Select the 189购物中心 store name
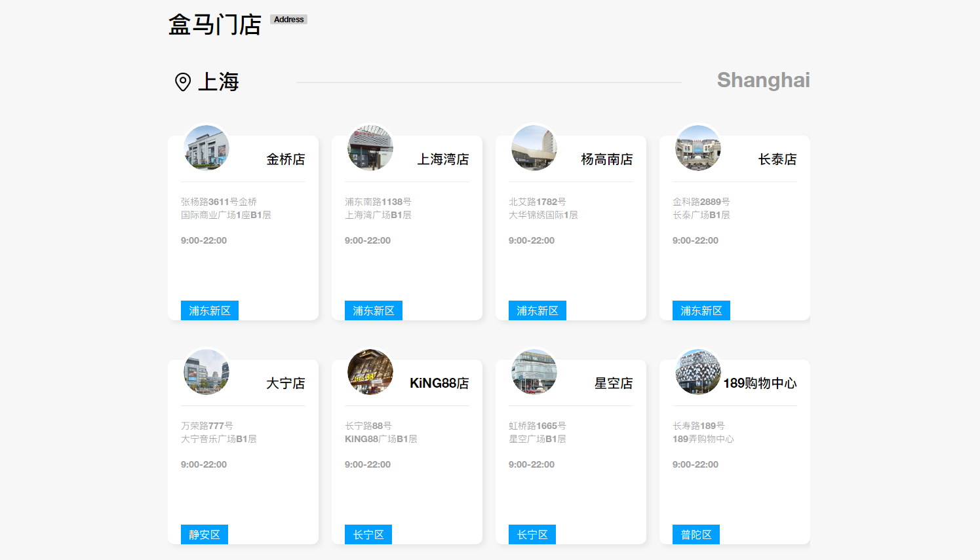The image size is (980, 560). click(760, 383)
